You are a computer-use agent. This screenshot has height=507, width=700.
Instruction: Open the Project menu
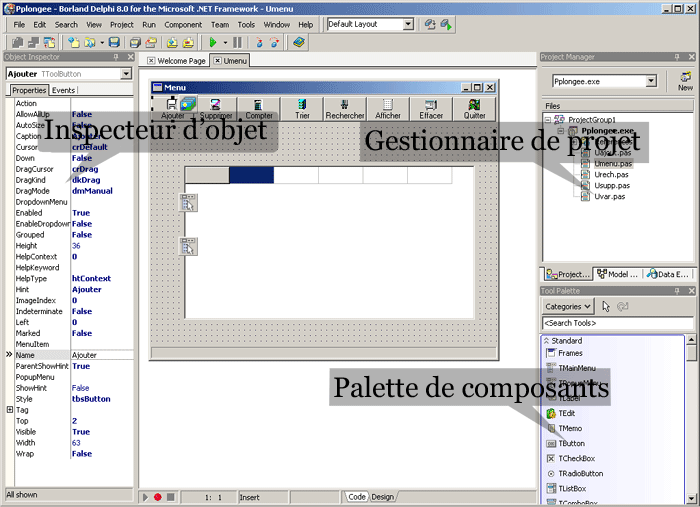point(121,25)
